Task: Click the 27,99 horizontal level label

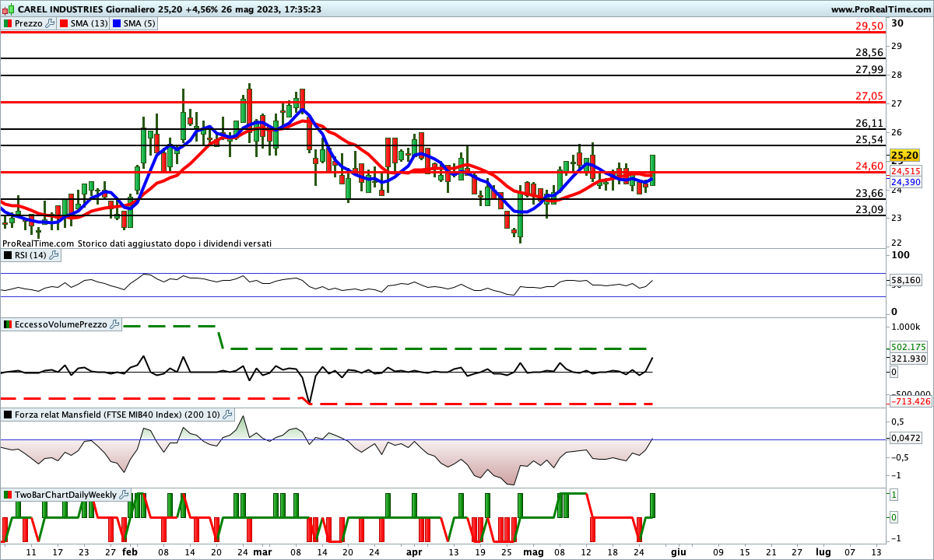Action: click(x=869, y=69)
